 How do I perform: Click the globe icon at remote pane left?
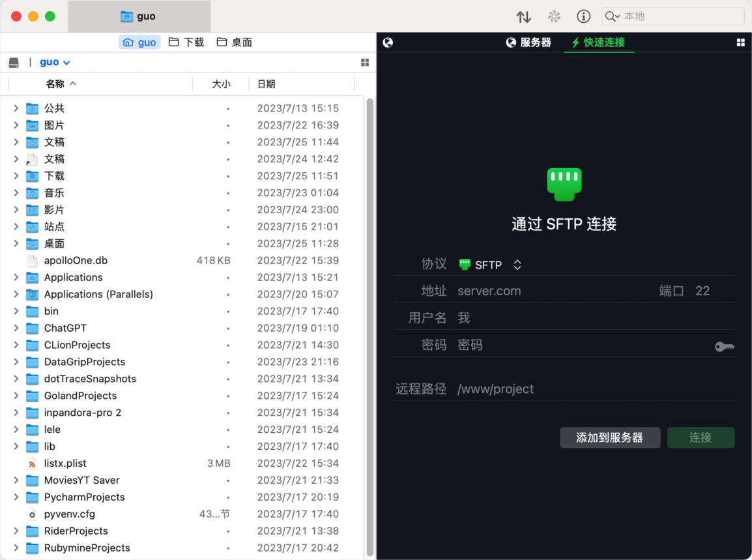click(388, 43)
